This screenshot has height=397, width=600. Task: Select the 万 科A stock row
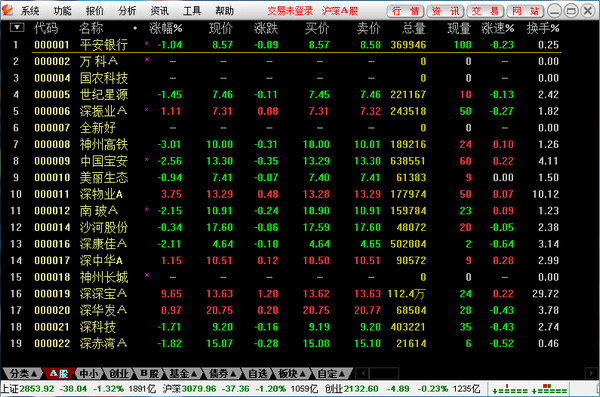[x=285, y=61]
